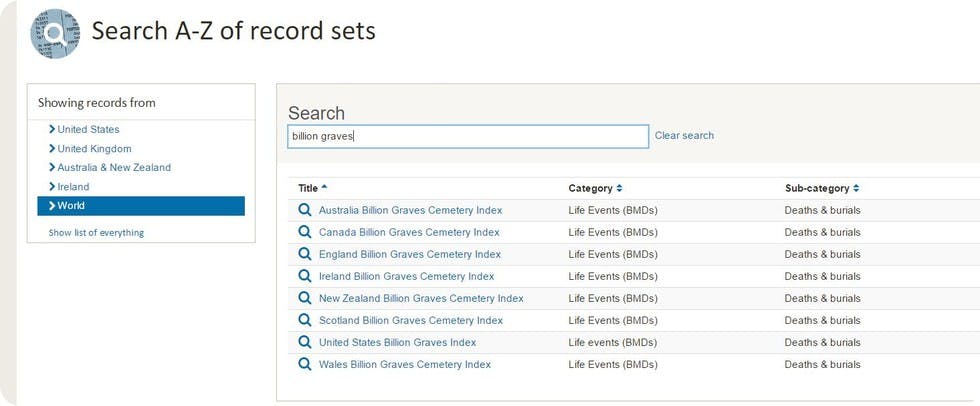Click the magnifier icon for New Zealand Billion Graves

305,298
